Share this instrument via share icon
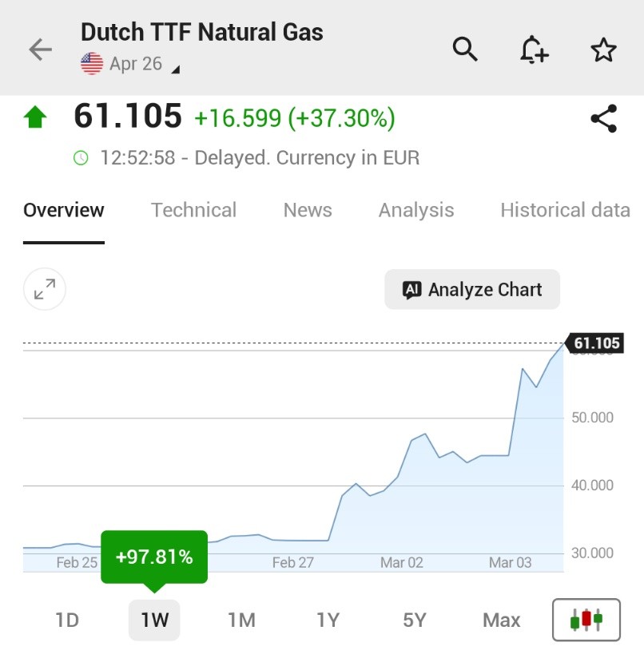Viewport: 644px width, 654px height. click(x=603, y=119)
